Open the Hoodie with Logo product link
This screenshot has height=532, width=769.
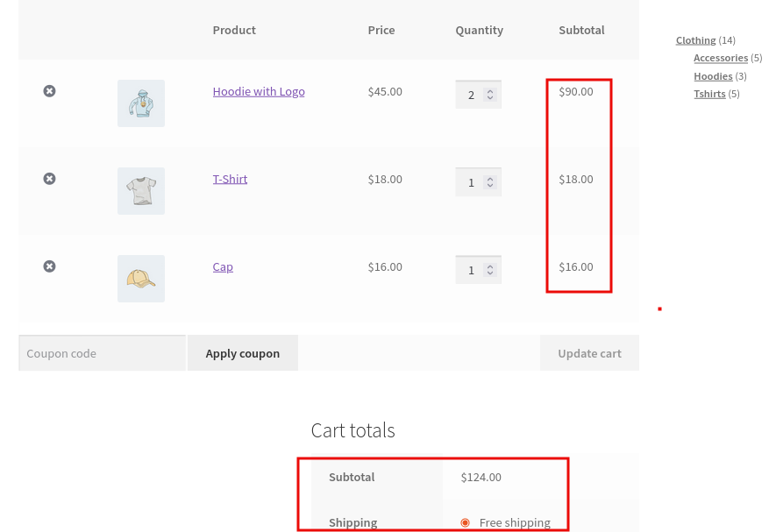[259, 91]
